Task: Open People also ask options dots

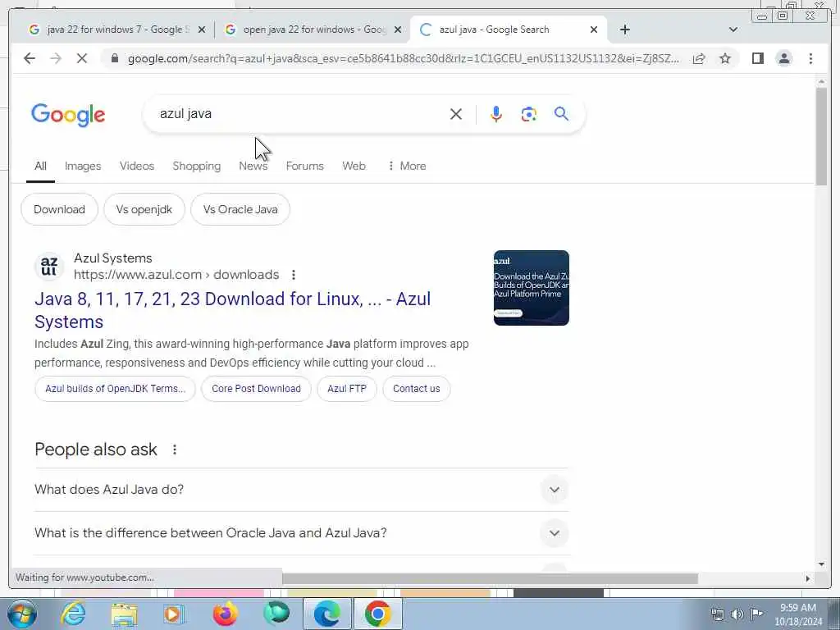Action: tap(175, 450)
